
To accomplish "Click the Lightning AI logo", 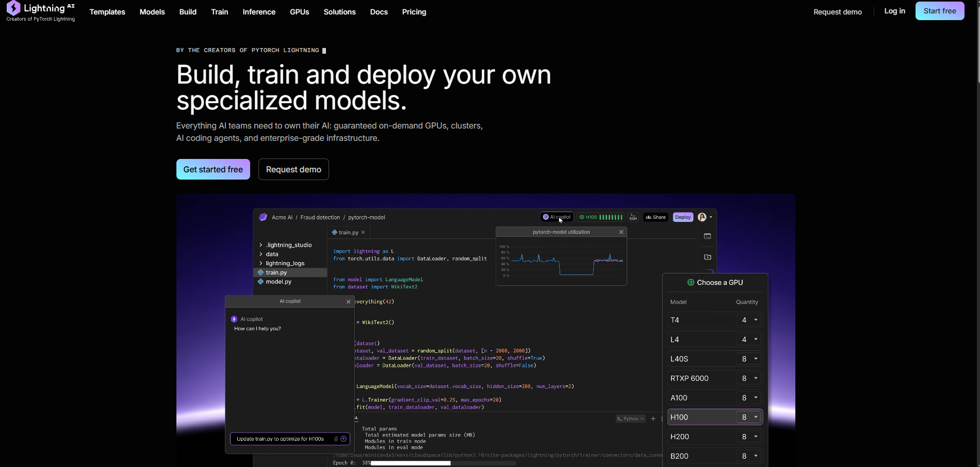I will (x=41, y=11).
